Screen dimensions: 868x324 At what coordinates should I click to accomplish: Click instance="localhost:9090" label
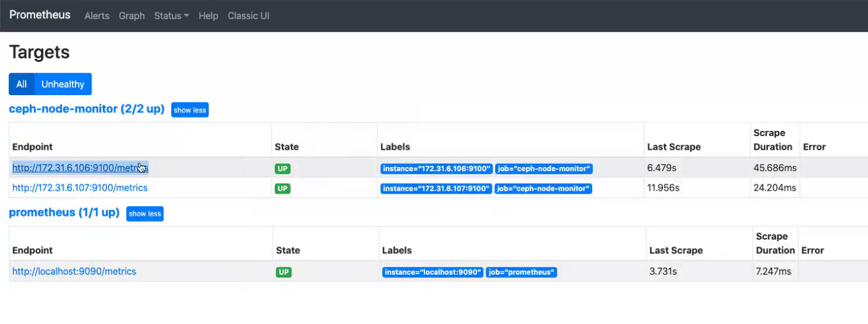coord(433,272)
